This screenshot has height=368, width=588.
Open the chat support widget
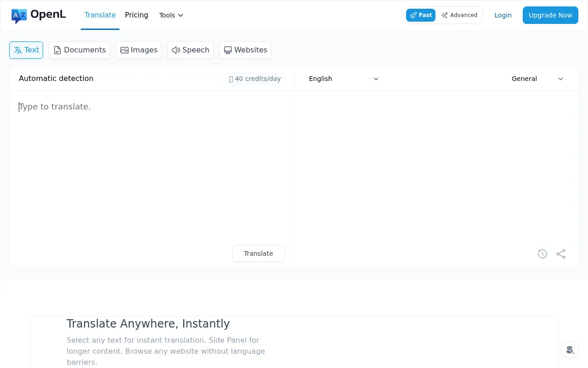click(570, 350)
